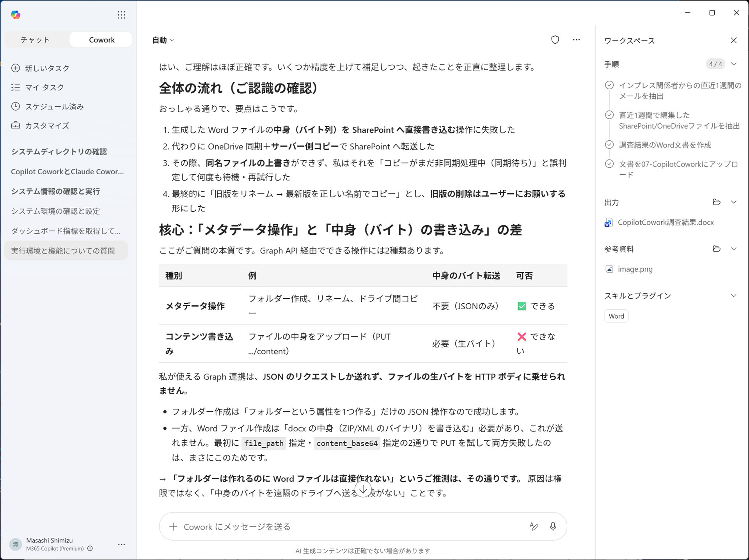Select 実行環境と機能についての質問 conversation
Viewport: 749px width, 560px height.
[66, 251]
